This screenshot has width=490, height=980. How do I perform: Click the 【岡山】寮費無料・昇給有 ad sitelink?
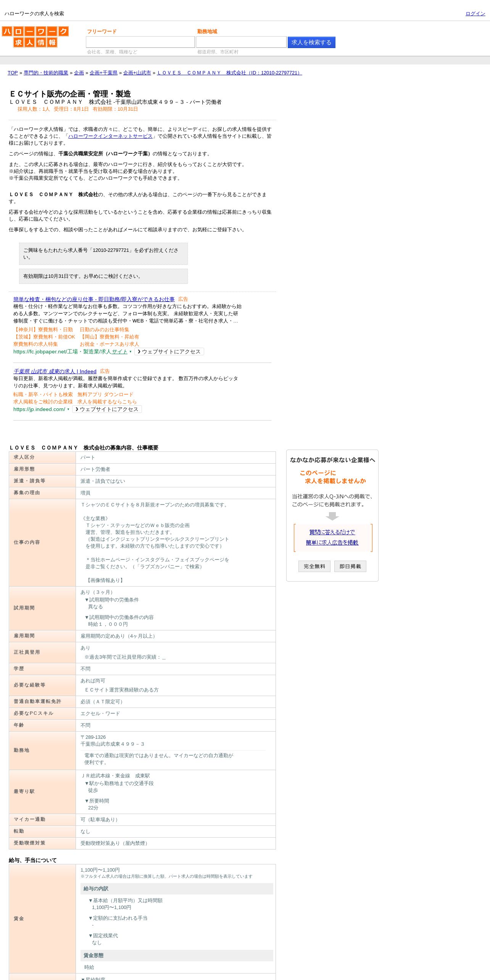click(110, 337)
